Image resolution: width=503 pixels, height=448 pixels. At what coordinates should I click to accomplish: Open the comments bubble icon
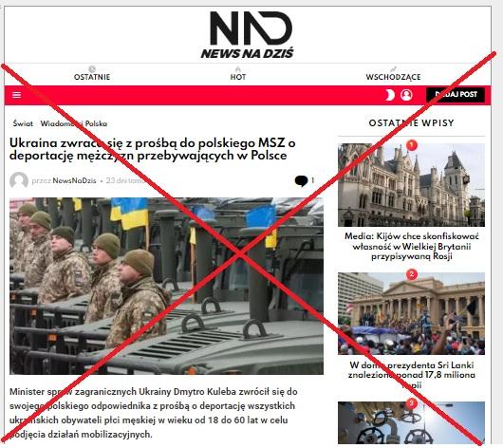[x=301, y=180]
